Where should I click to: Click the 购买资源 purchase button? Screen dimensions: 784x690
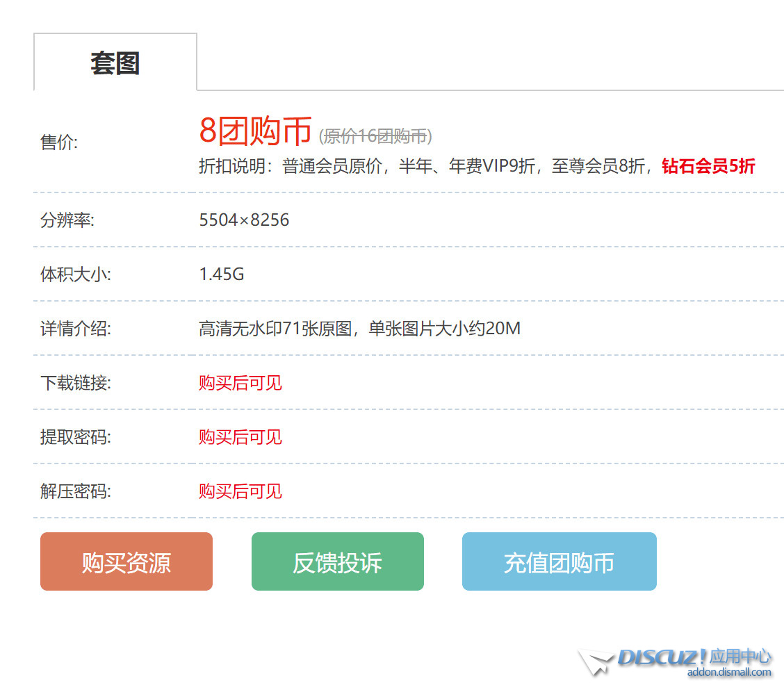(x=126, y=561)
